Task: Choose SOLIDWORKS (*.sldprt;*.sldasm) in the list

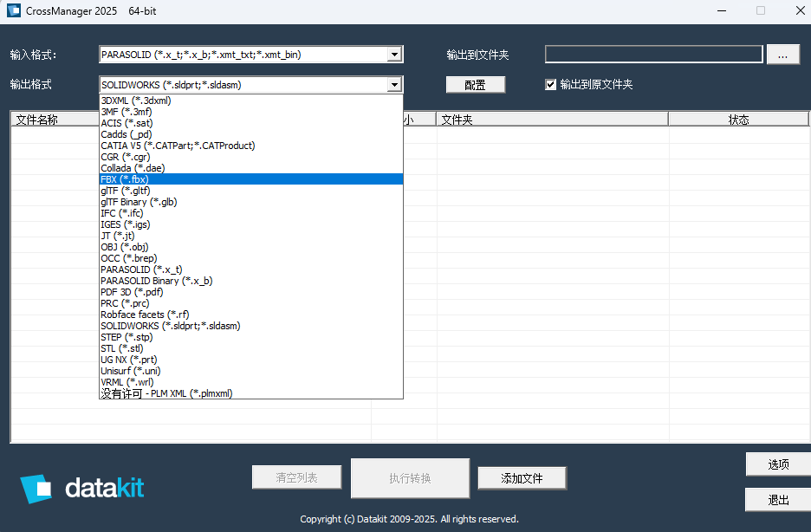Action: 251,326
